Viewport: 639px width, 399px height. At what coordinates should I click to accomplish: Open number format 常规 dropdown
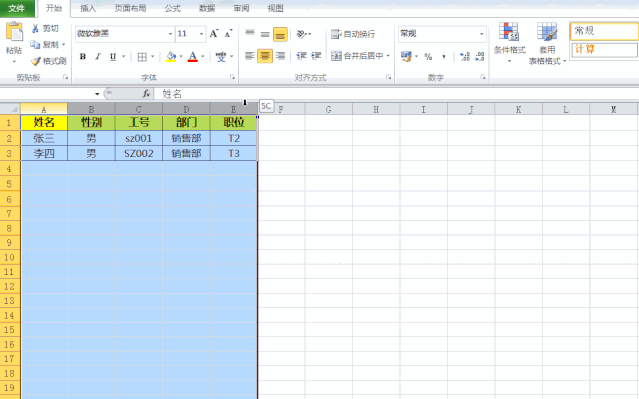click(482, 34)
